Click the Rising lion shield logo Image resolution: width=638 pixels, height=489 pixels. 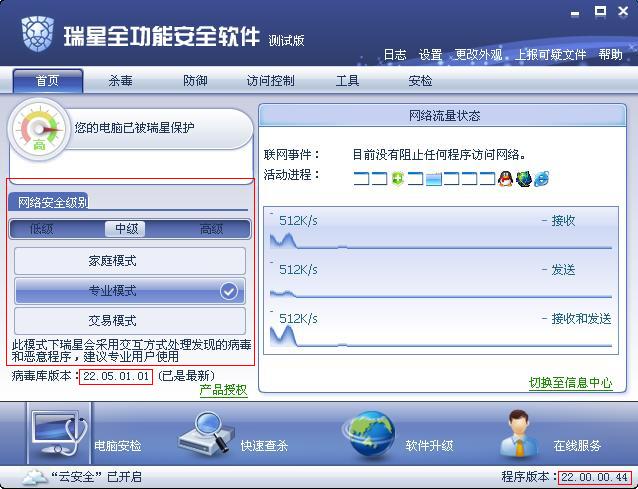(37, 33)
